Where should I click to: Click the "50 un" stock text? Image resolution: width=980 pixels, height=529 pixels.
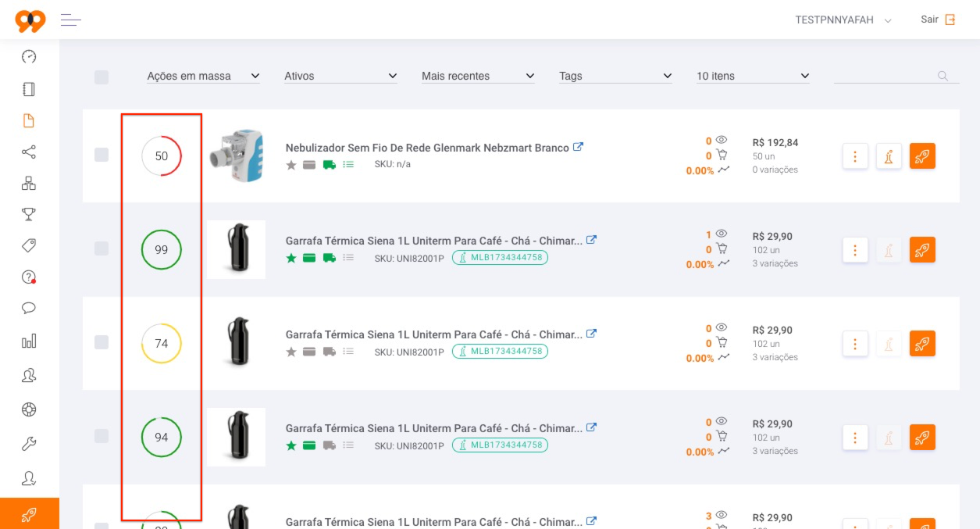pos(764,156)
